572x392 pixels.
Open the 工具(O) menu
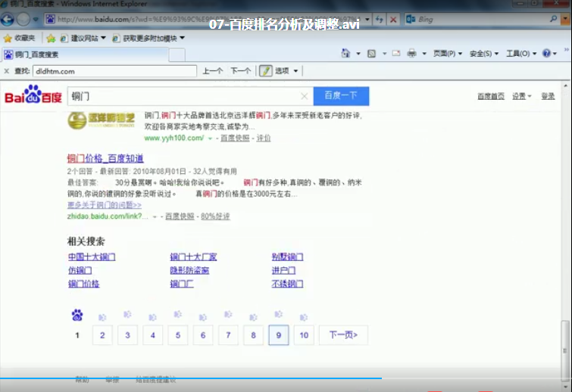[521, 54]
